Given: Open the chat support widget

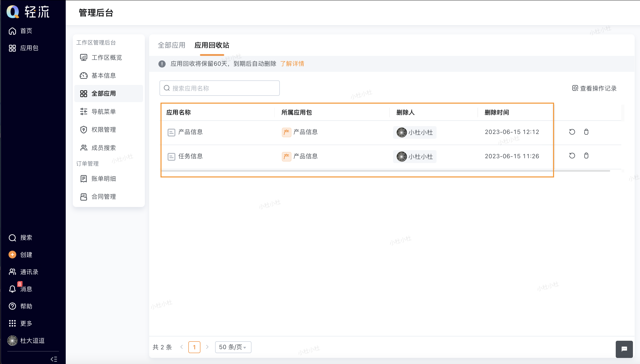Looking at the screenshot, I should click(x=624, y=349).
